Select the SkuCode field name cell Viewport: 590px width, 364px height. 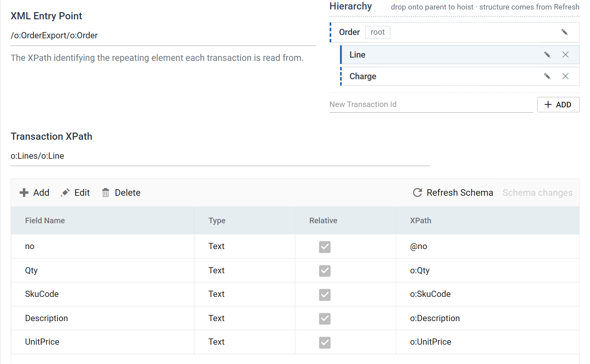tap(102, 294)
